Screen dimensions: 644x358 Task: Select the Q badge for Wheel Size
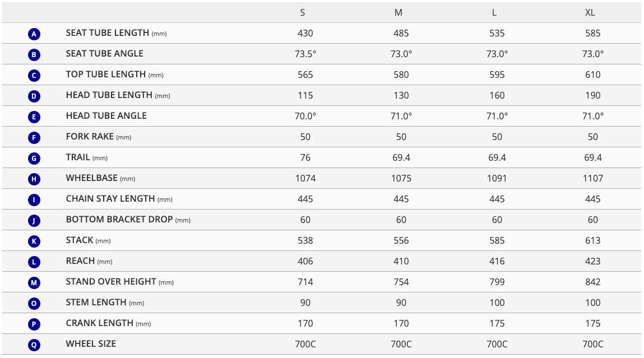(34, 345)
